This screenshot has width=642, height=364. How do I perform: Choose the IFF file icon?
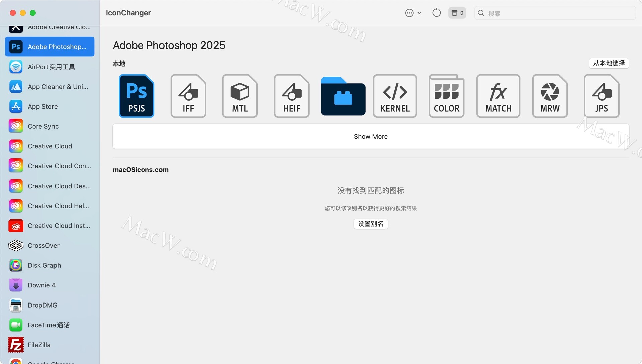188,96
